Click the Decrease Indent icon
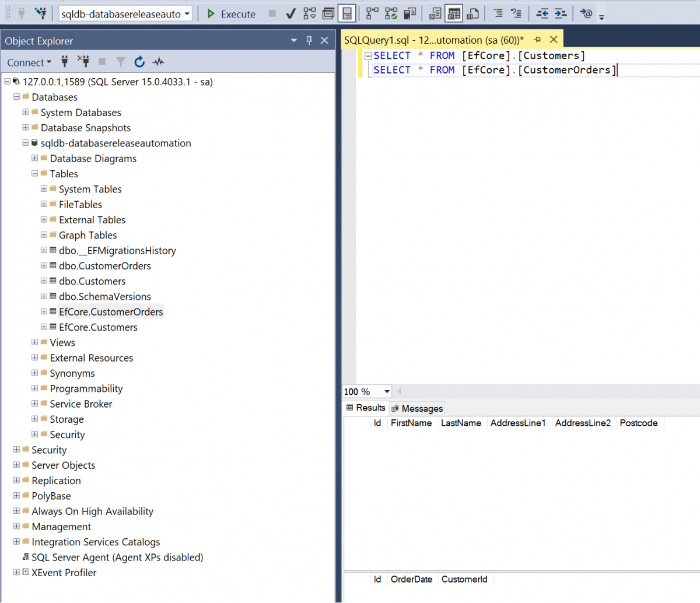This screenshot has height=603, width=700. [542, 14]
